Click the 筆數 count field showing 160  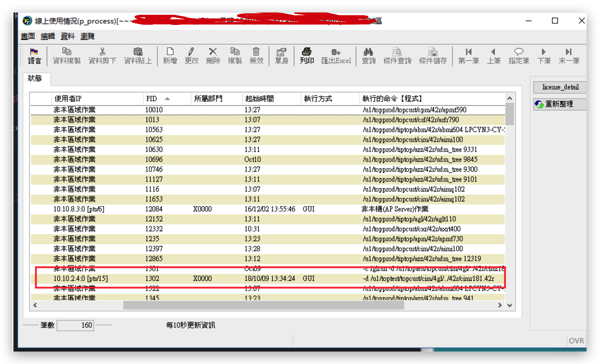(x=75, y=325)
